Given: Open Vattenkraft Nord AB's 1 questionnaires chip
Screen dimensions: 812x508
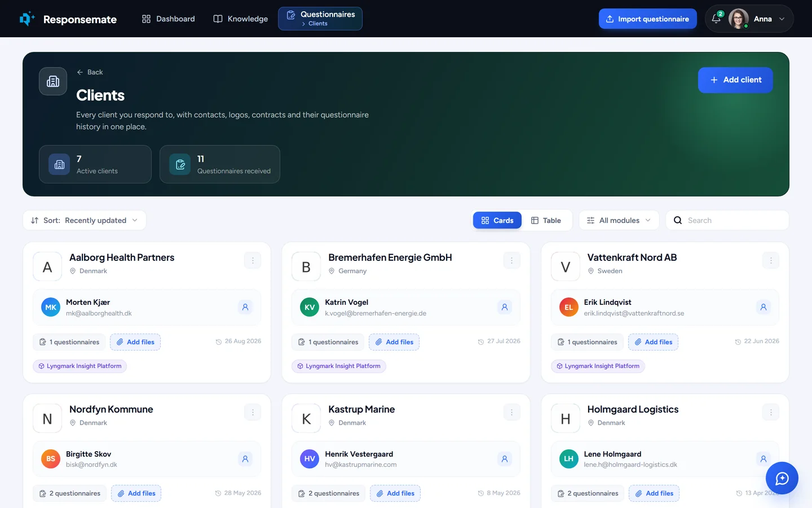Looking at the screenshot, I should click(x=587, y=342).
